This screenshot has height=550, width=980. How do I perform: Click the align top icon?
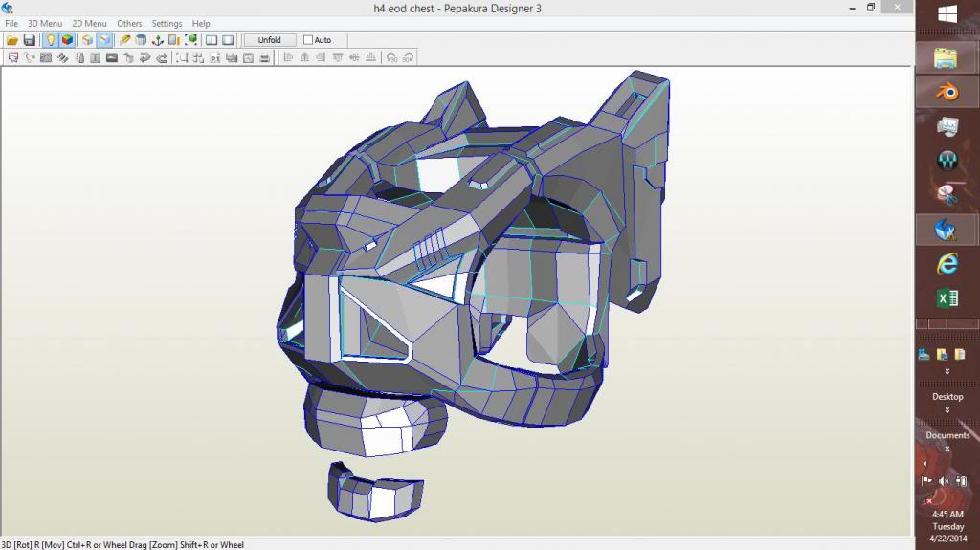[338, 57]
